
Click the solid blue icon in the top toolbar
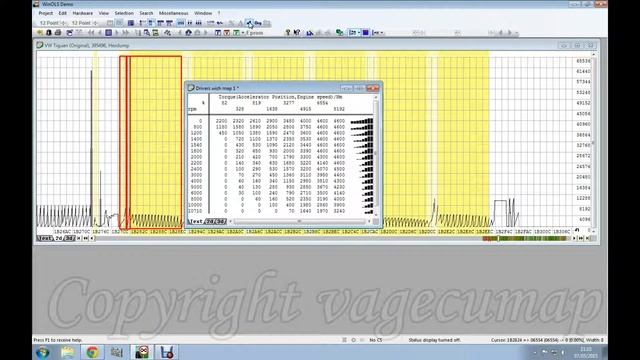(x=131, y=23)
